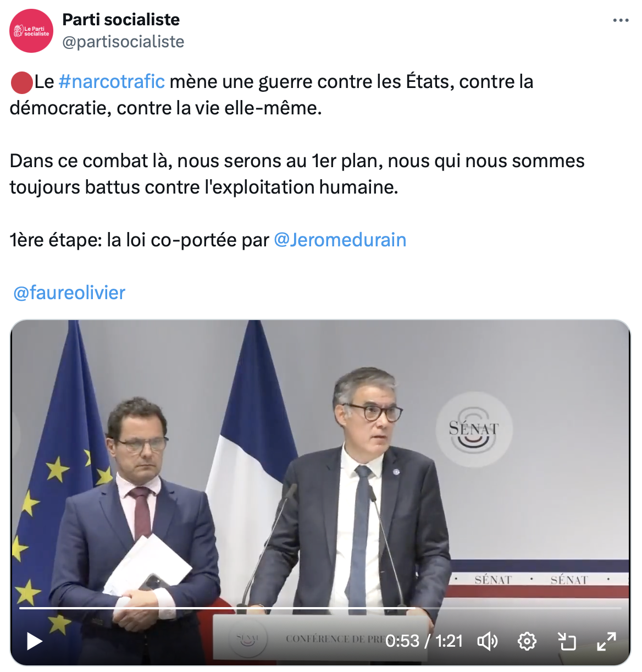This screenshot has height=672, width=642.
Task: Click the Parti socialiste display name
Action: click(x=121, y=19)
